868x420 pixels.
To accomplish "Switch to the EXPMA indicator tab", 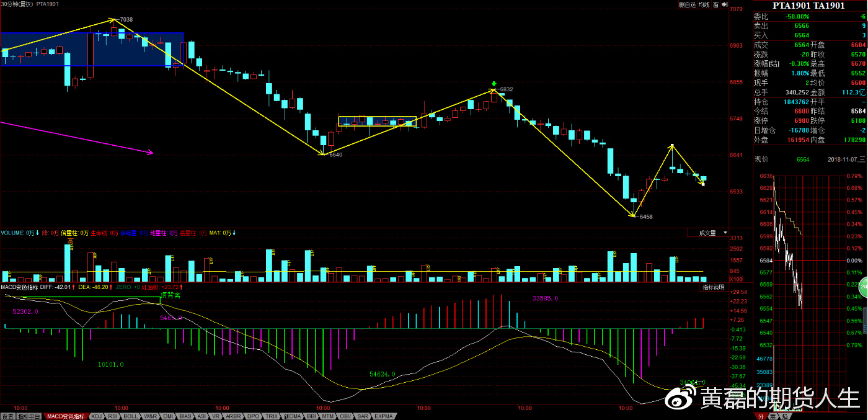I will pyautogui.click(x=383, y=416).
